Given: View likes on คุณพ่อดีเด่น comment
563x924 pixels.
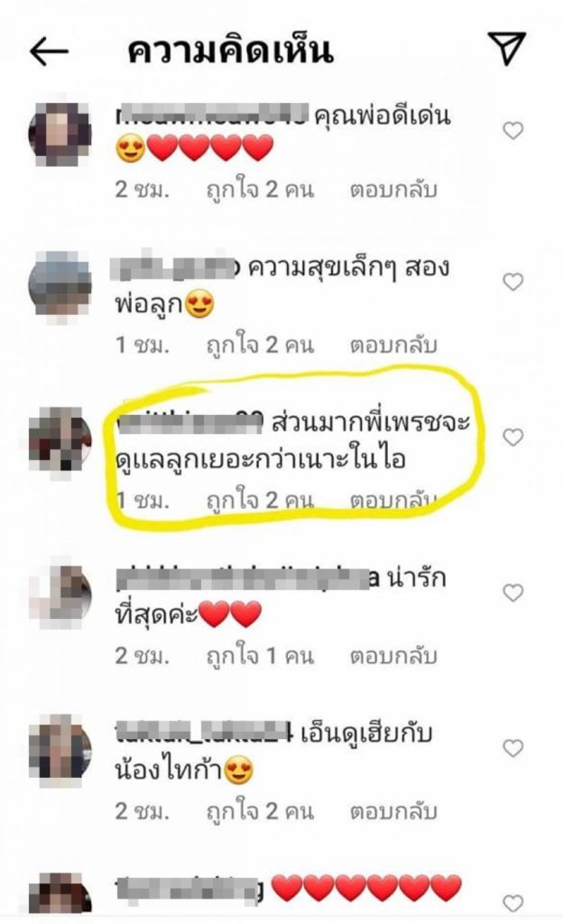Looking at the screenshot, I should [x=260, y=189].
